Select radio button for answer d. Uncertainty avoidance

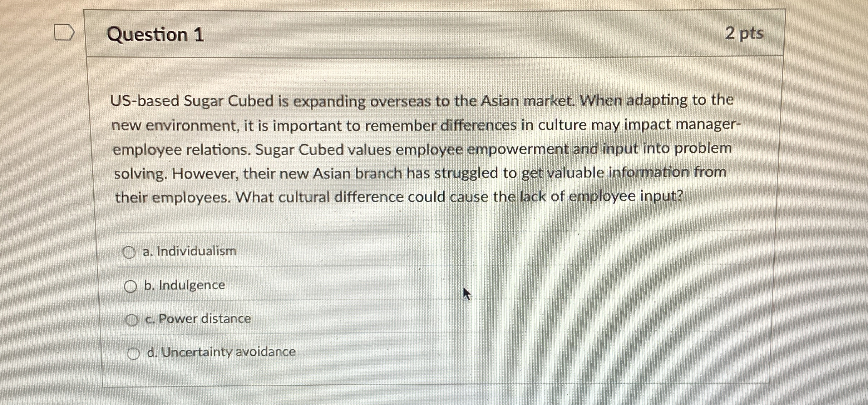point(133,352)
